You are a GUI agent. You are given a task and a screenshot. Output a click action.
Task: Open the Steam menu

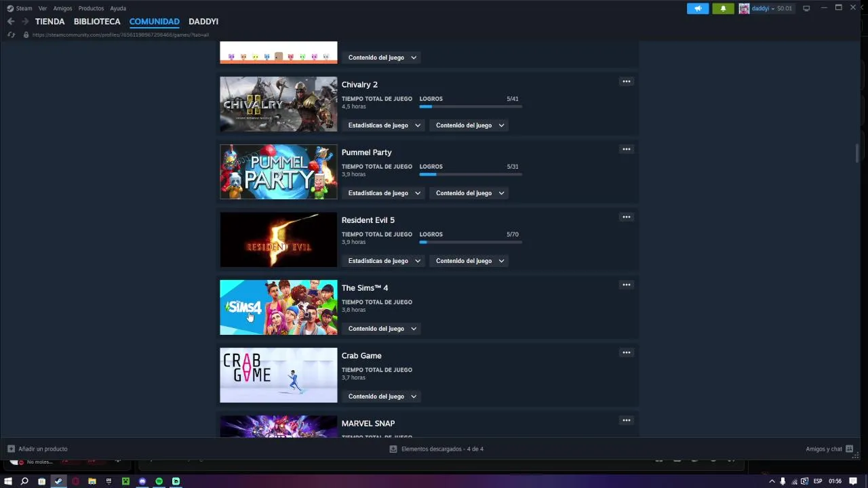[x=24, y=9]
